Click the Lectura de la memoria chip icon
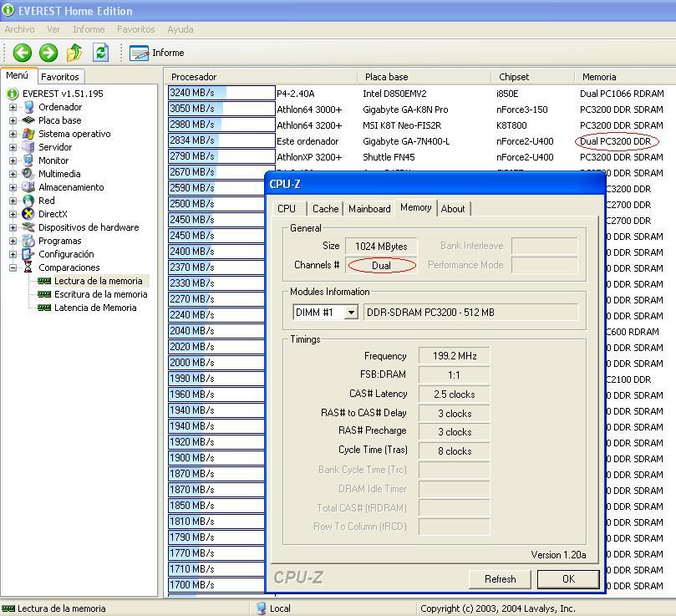Screen dimensions: 676x616 44,281
